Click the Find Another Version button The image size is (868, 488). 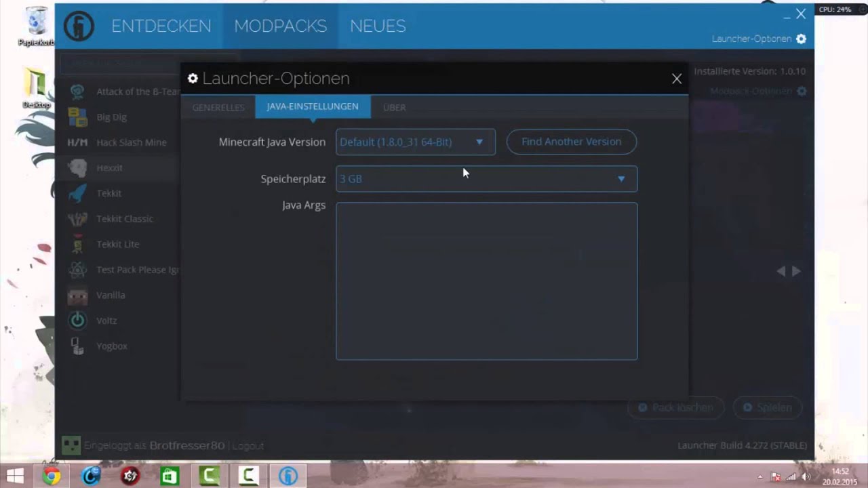[572, 142]
